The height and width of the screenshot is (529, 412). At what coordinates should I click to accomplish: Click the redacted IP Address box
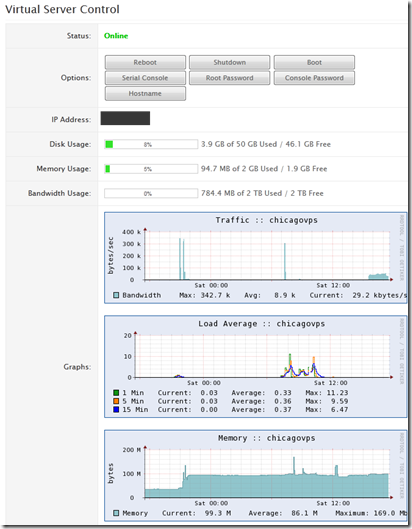click(x=125, y=118)
